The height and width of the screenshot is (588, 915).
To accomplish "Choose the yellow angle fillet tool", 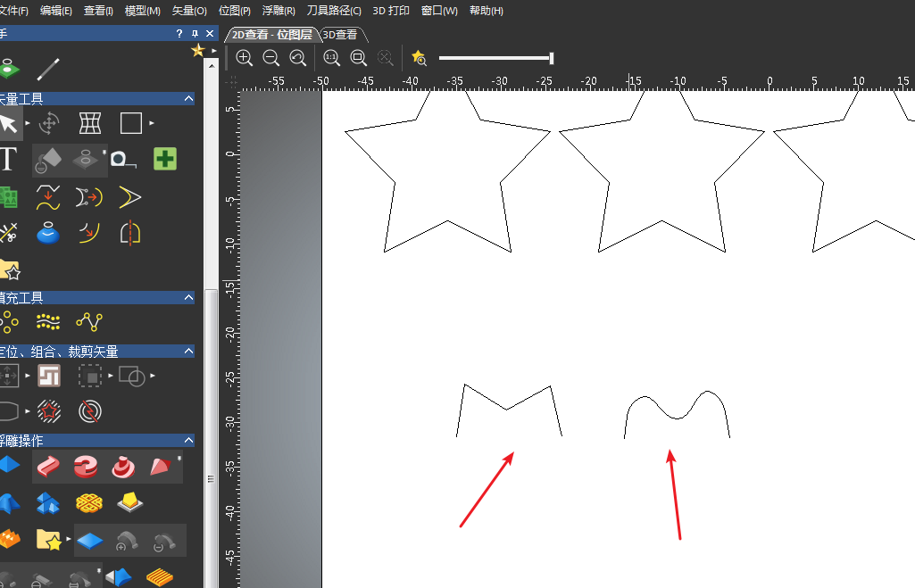I will point(129,197).
